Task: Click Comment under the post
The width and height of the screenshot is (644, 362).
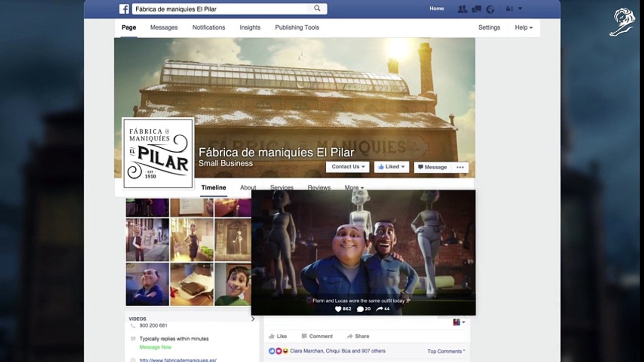Action: 317,336
